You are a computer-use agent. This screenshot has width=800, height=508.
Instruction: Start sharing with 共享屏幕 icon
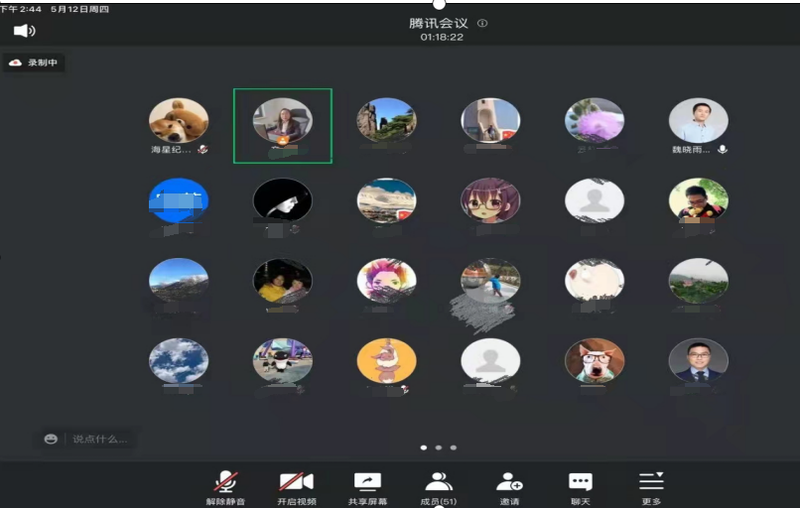[x=367, y=481]
